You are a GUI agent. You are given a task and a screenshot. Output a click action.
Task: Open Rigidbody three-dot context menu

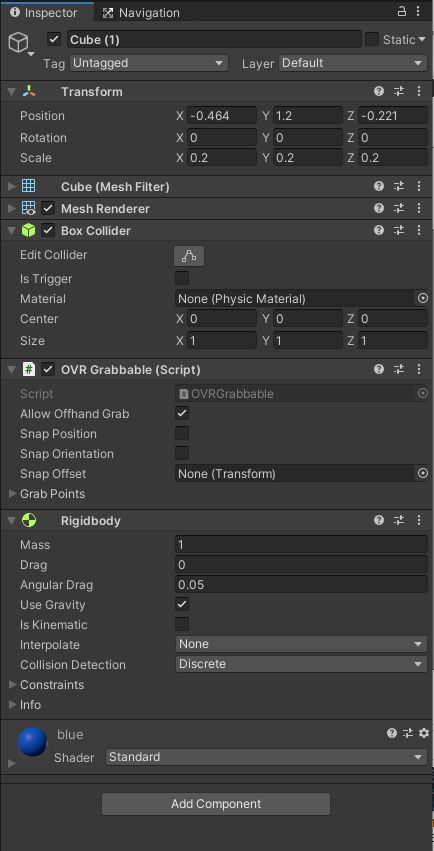point(419,520)
